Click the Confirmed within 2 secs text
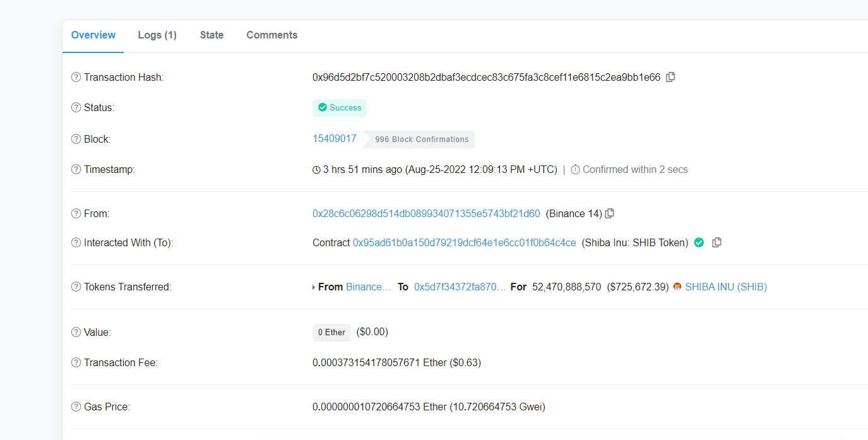The image size is (868, 440). (635, 170)
